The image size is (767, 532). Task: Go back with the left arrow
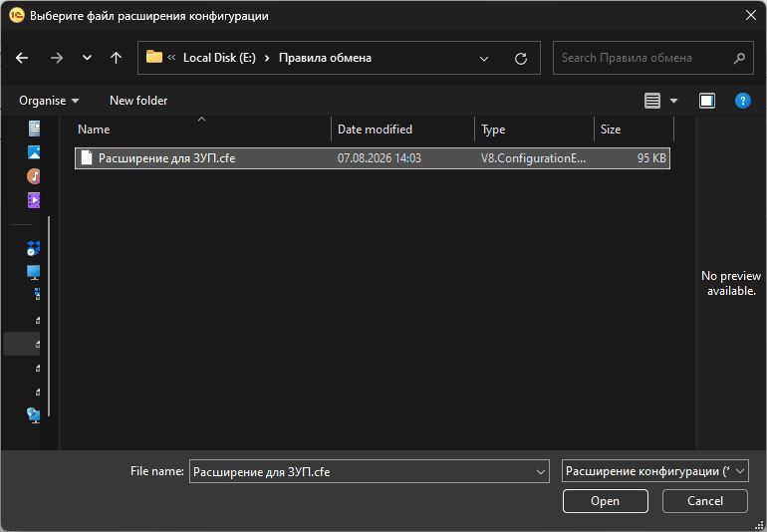pos(22,58)
